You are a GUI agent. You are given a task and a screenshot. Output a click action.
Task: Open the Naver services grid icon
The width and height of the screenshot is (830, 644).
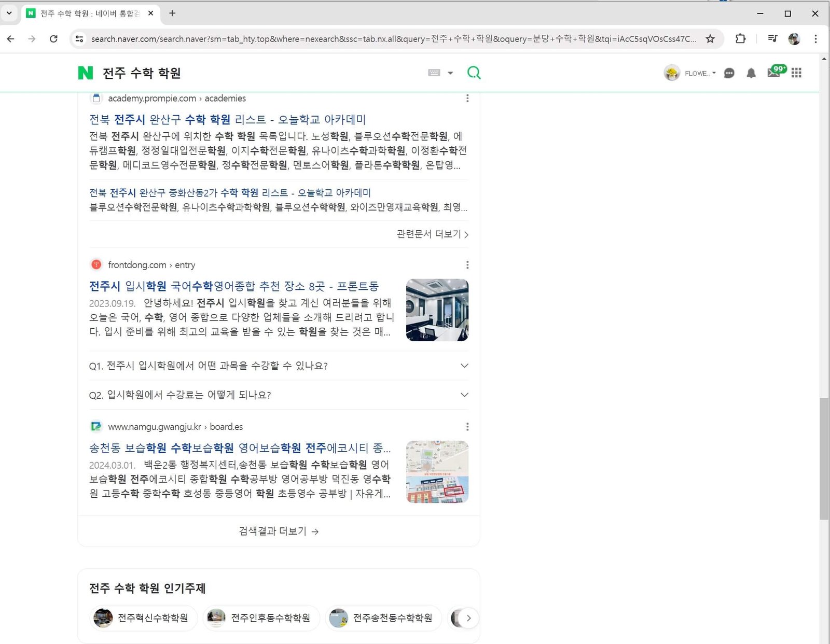(797, 73)
